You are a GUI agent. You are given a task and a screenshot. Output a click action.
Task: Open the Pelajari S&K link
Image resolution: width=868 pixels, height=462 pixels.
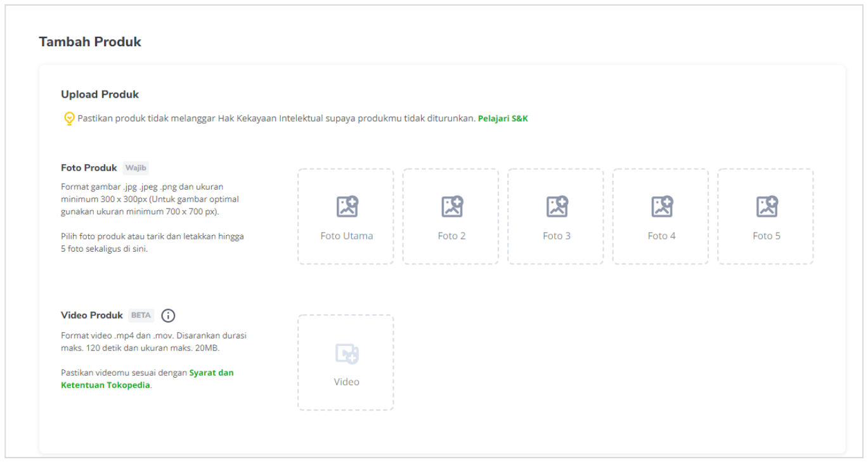click(x=503, y=119)
